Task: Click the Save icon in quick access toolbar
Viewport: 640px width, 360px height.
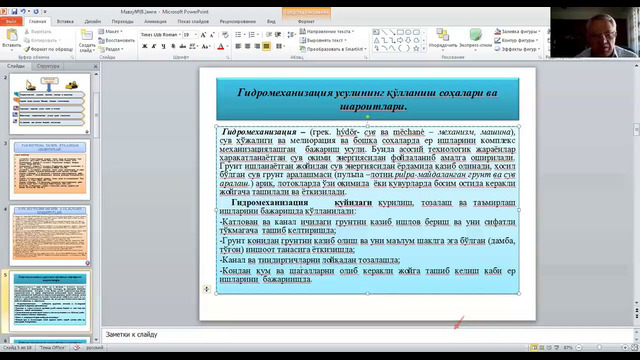Action: [14, 11]
